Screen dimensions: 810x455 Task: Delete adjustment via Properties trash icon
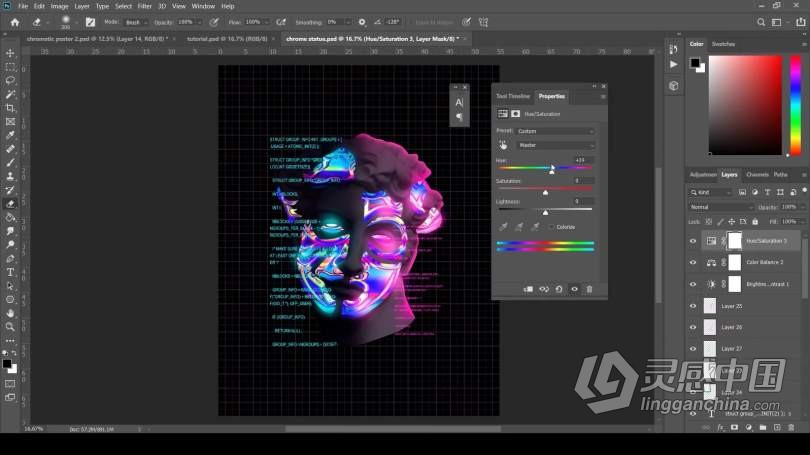click(x=589, y=289)
